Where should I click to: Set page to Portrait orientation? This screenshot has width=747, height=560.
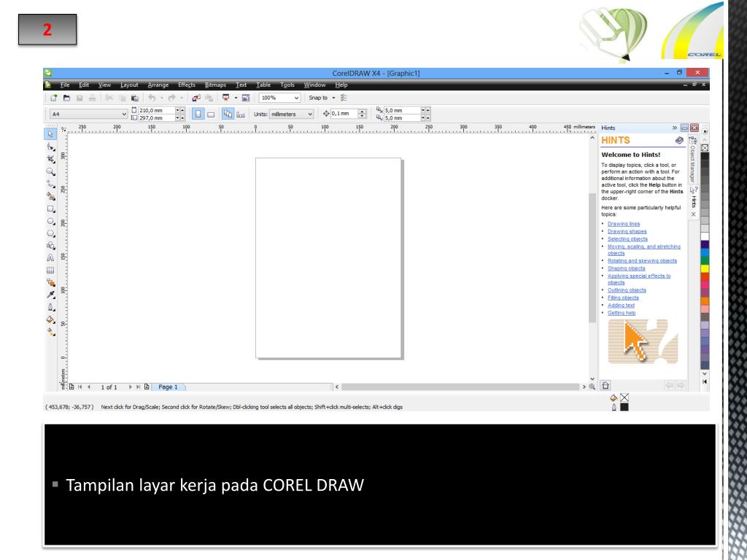click(198, 114)
